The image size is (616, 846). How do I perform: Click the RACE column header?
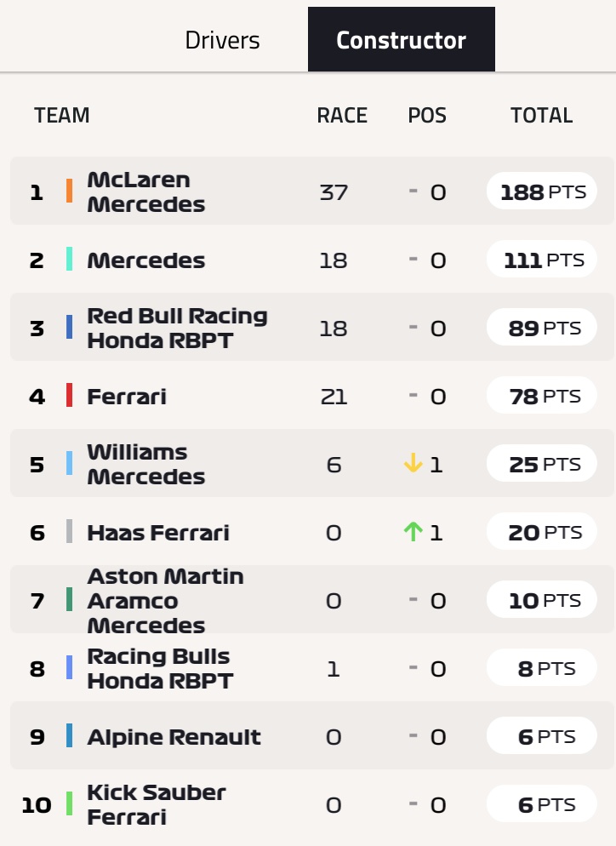tap(342, 115)
